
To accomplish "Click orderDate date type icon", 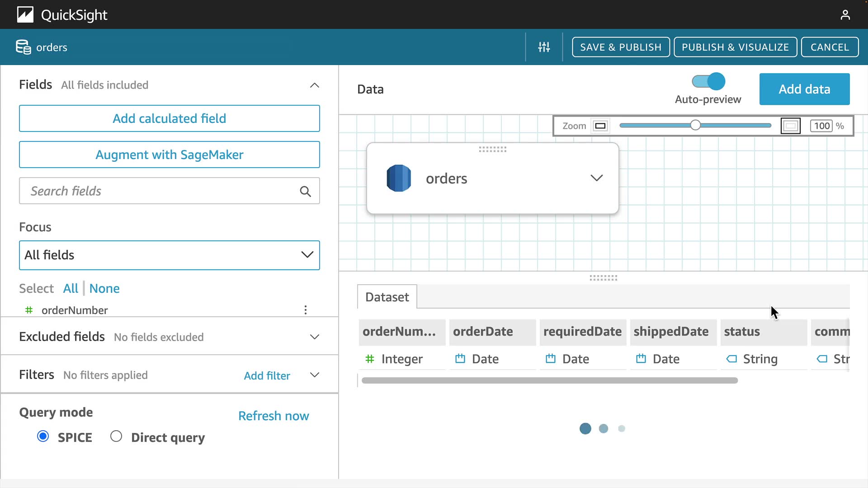I will coord(460,359).
